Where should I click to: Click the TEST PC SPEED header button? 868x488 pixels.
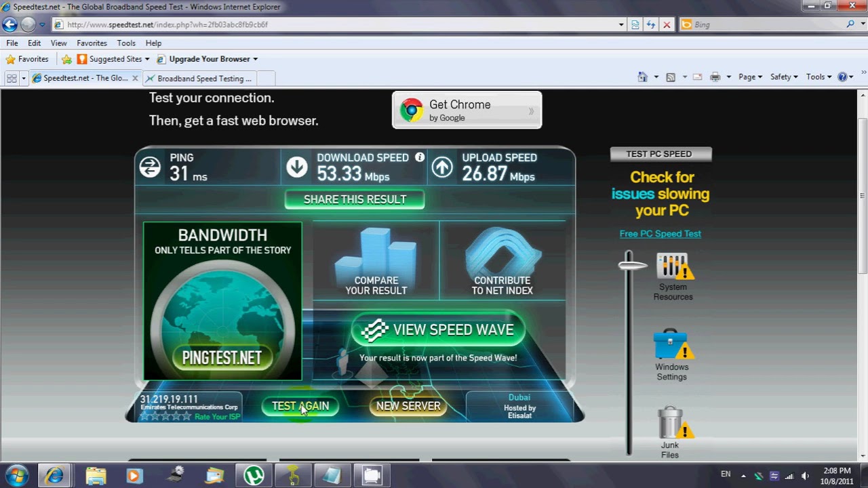pos(661,154)
